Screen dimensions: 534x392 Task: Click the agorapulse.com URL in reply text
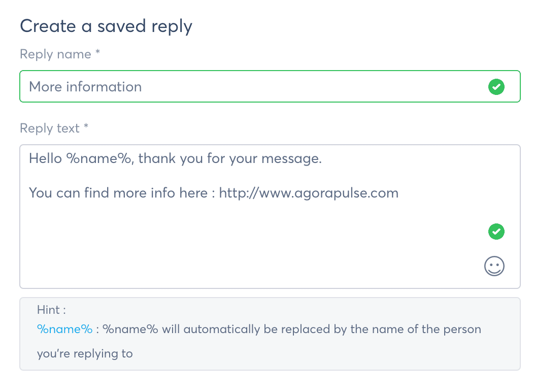tap(309, 193)
